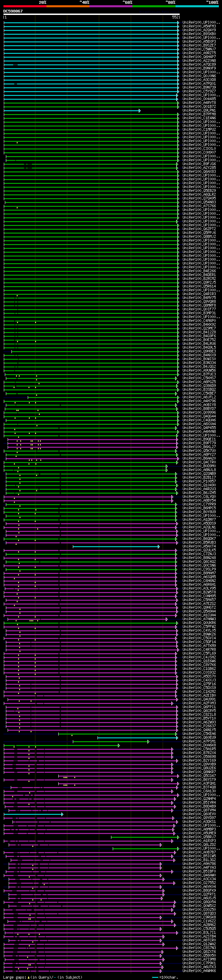Select hit UniRef100_B9SZE7
The width and height of the screenshot is (222, 980).
pos(199,46)
